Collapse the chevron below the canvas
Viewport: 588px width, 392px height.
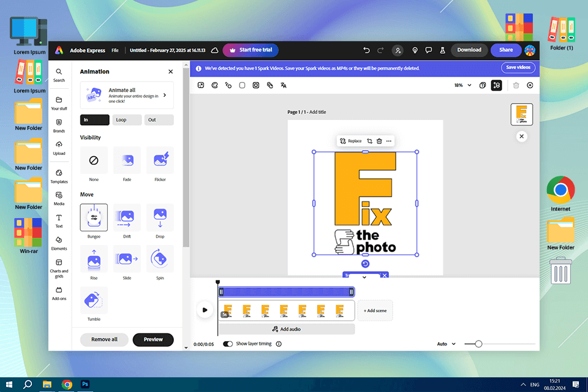tap(364, 277)
